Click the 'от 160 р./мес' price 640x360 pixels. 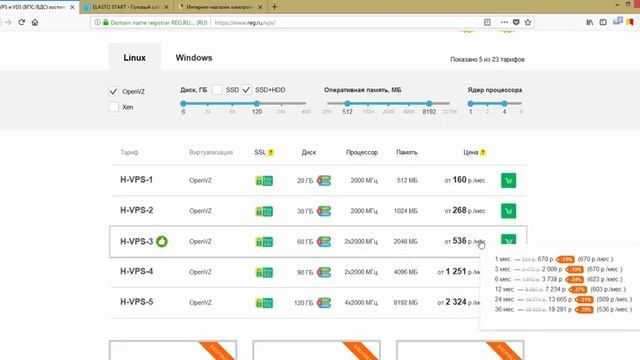tap(465, 180)
